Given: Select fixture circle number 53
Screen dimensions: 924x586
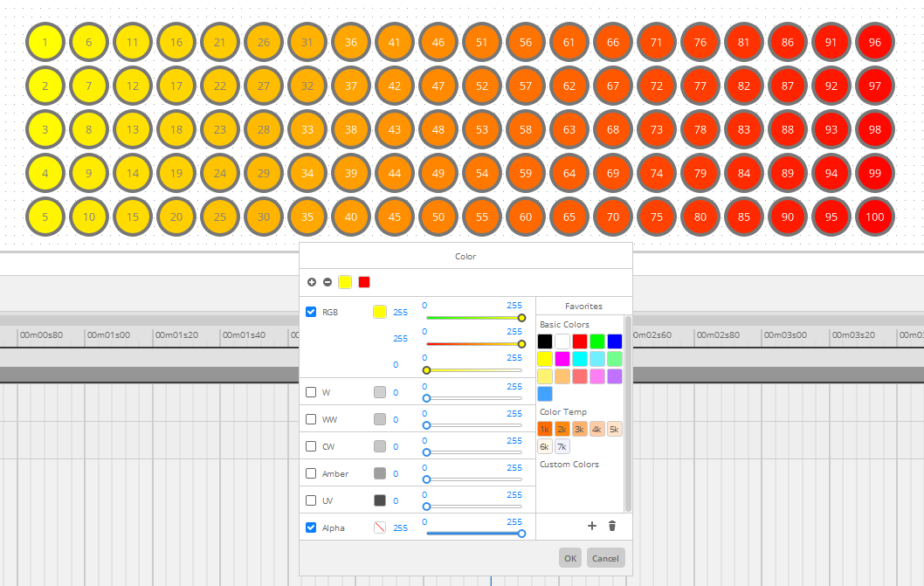Looking at the screenshot, I should pos(482,129).
